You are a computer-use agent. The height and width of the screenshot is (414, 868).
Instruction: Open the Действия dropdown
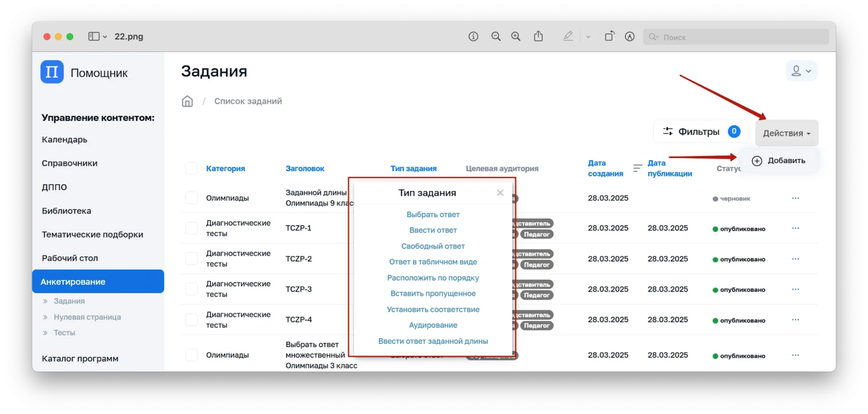[x=786, y=133]
